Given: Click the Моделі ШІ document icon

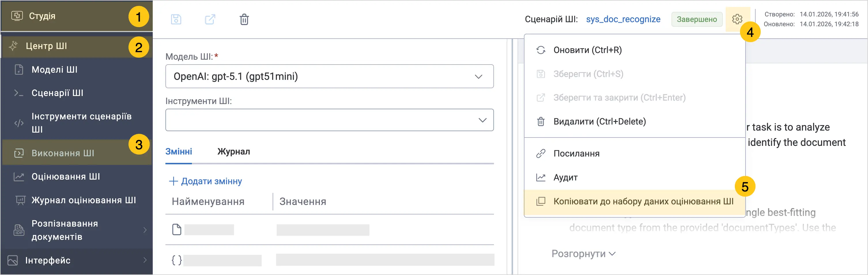Looking at the screenshot, I should click(x=19, y=69).
